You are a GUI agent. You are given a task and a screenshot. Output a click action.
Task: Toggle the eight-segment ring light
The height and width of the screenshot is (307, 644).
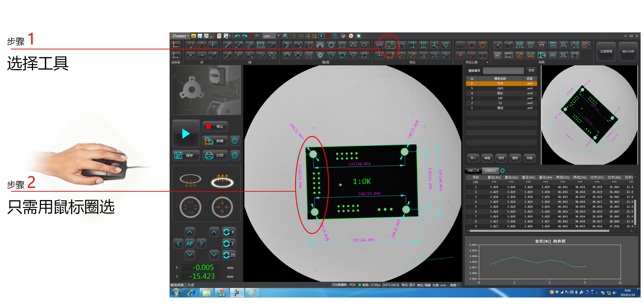(190, 207)
